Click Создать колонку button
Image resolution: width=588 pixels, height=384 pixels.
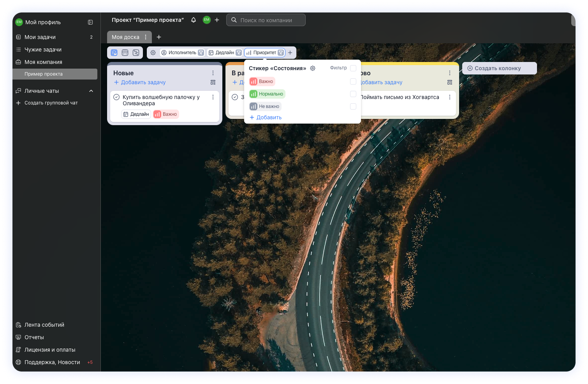click(x=499, y=68)
